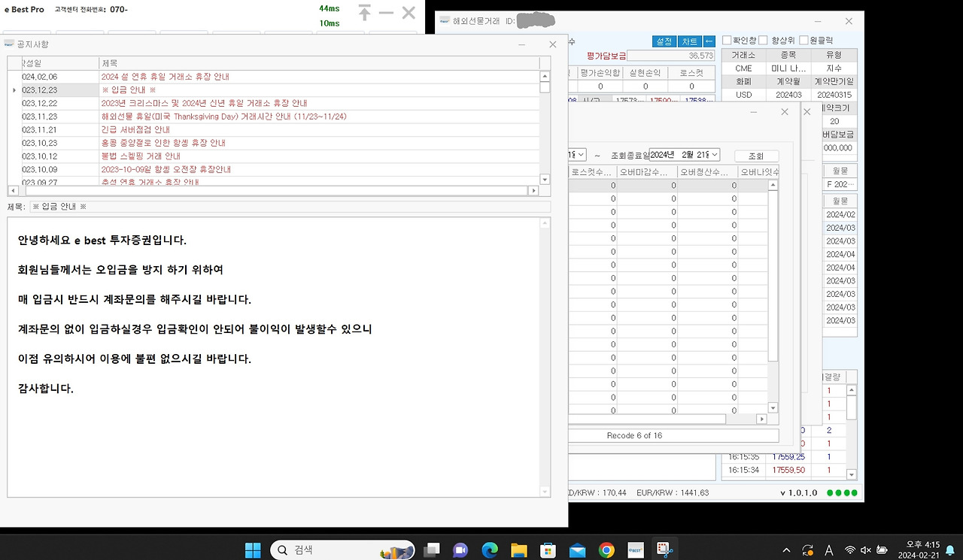Click the notice list horizontal scroll left arrow
This screenshot has width=963, height=560.
tap(12, 191)
